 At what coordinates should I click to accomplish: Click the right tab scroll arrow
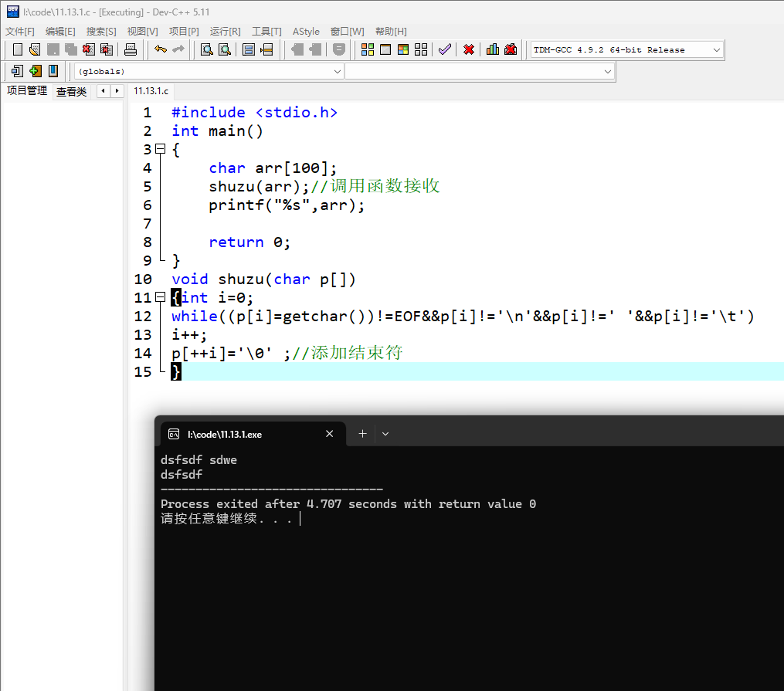point(117,91)
